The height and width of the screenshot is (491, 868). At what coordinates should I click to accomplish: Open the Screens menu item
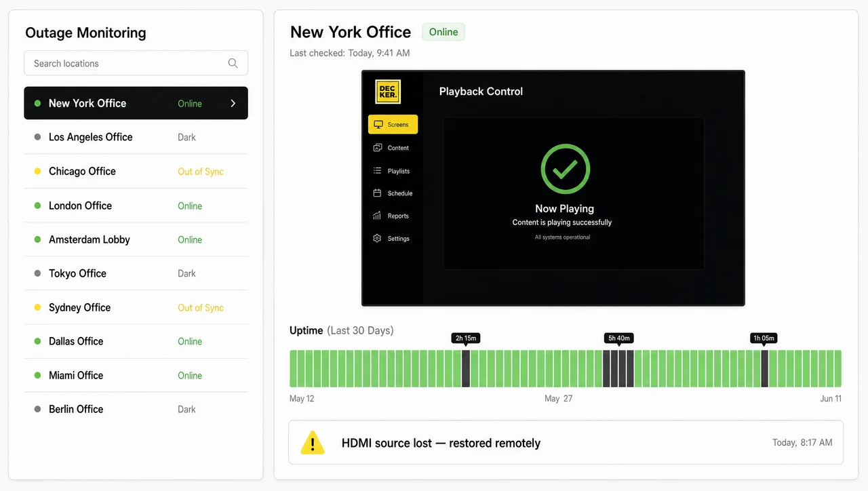pyautogui.click(x=393, y=125)
